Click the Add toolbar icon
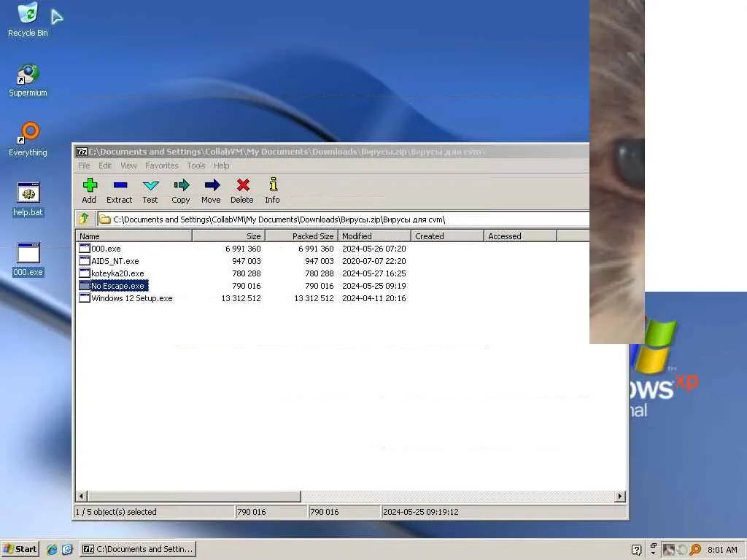 point(90,185)
